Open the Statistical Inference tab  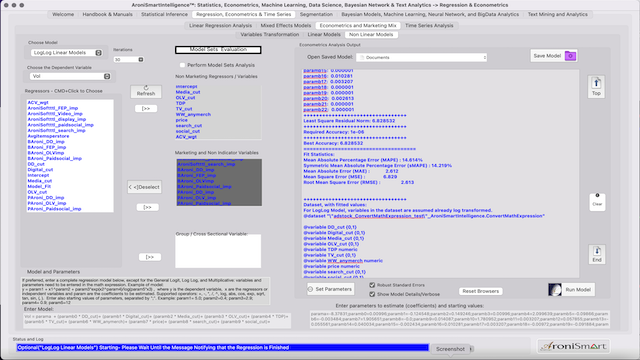coord(164,14)
